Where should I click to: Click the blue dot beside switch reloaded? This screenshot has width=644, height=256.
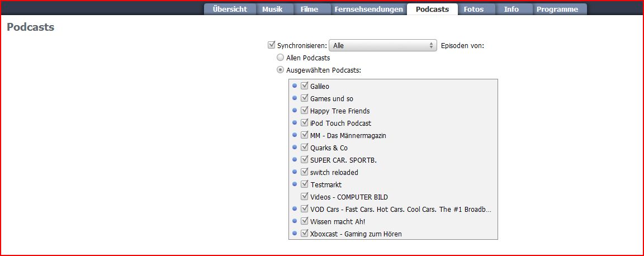tap(295, 172)
